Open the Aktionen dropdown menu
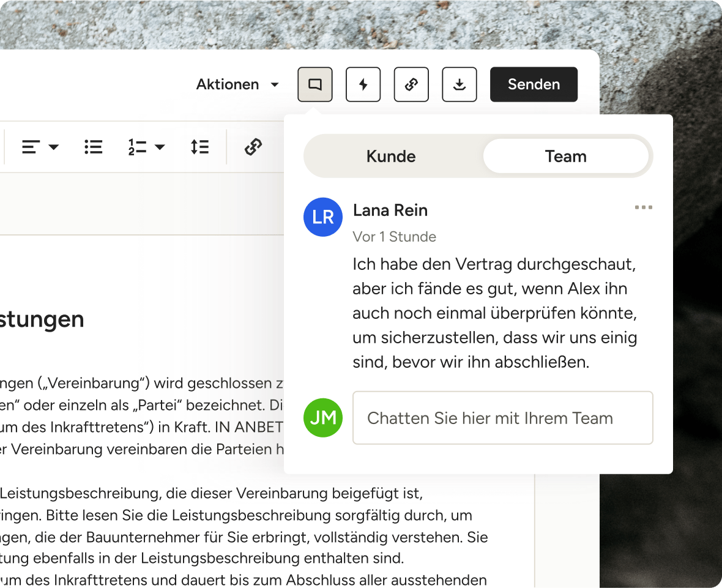 (x=237, y=84)
